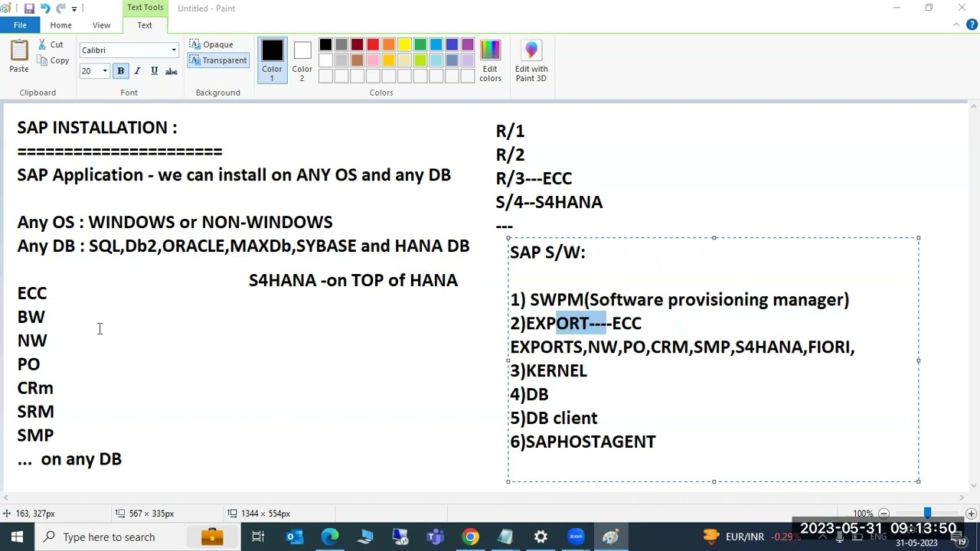Click the taskbar search box
This screenshot has width=980, height=551.
point(138,537)
